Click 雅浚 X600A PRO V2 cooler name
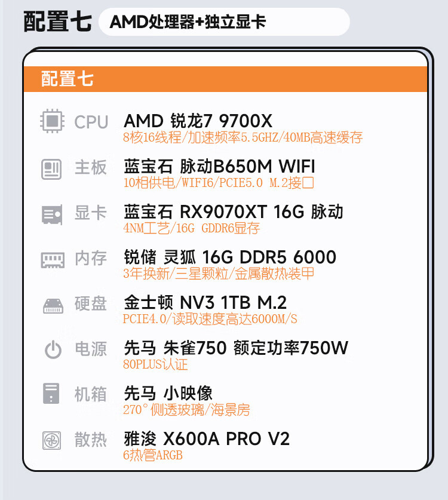Viewport: 448px width, 500px height. click(207, 439)
